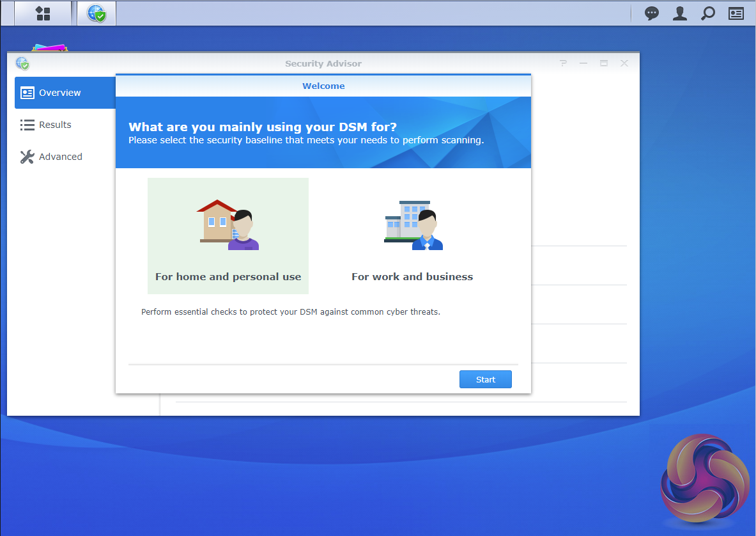Click the search magnifier icon
The height and width of the screenshot is (536, 756).
708,13
